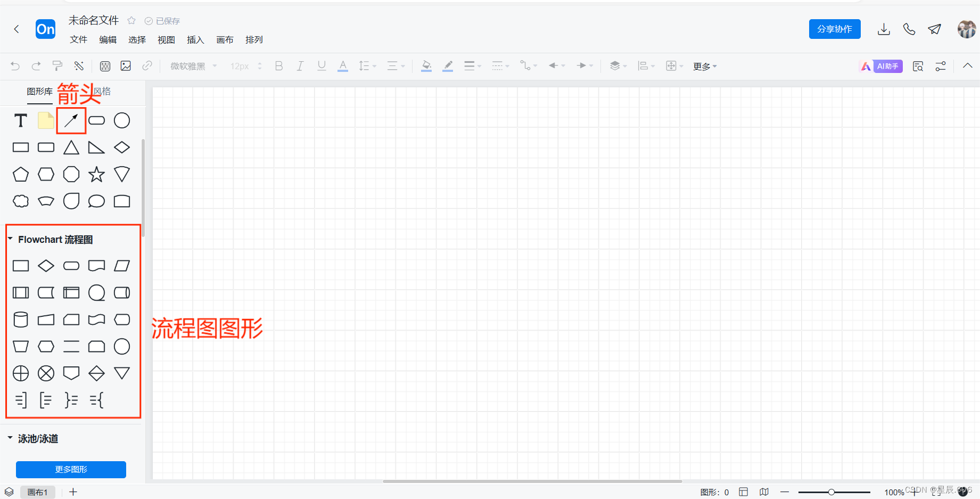Click the insert hyperlink toolbar icon
The image size is (980, 499).
pos(147,66)
